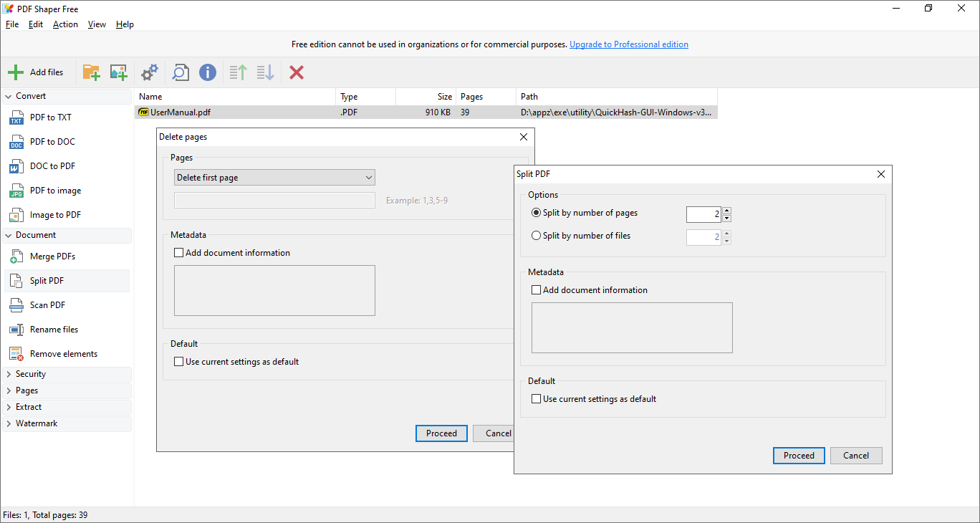
Task: Check Add document information in Split PDF
Action: click(x=536, y=290)
